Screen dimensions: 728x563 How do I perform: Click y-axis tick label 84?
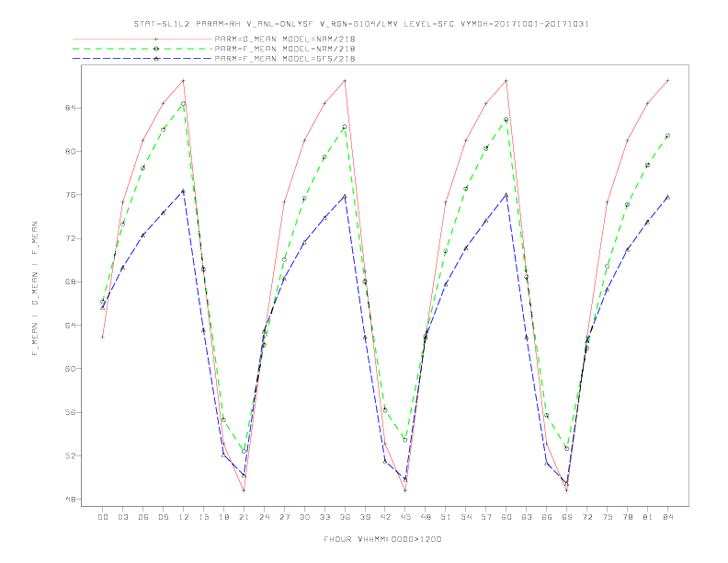[70, 108]
